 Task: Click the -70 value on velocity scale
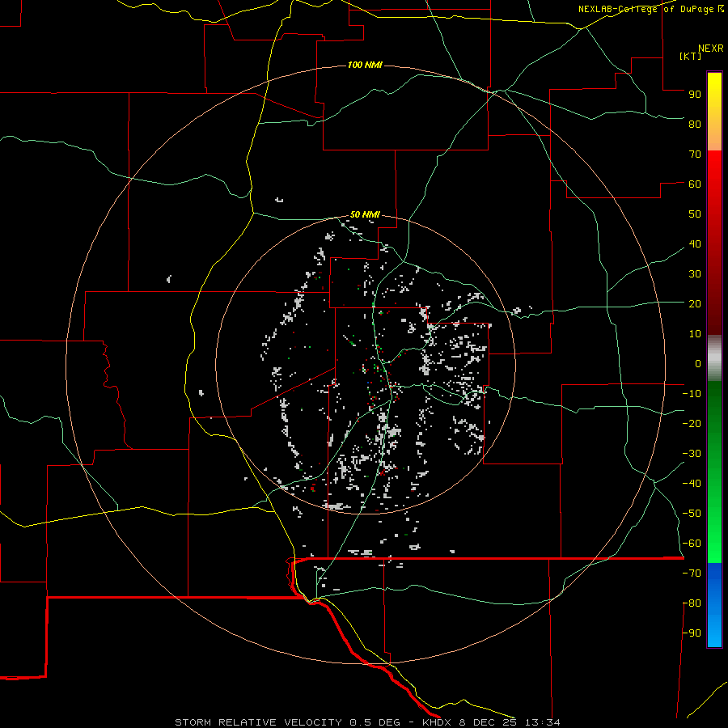[x=692, y=574]
